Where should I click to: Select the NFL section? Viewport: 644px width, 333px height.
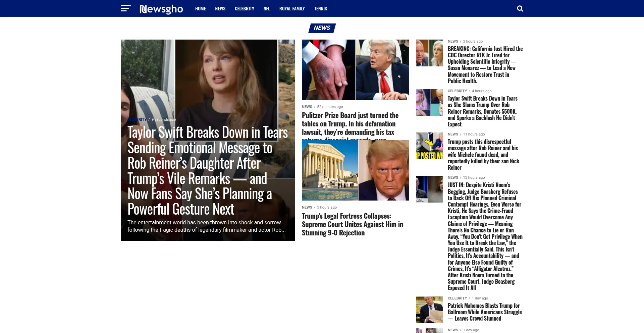(267, 9)
